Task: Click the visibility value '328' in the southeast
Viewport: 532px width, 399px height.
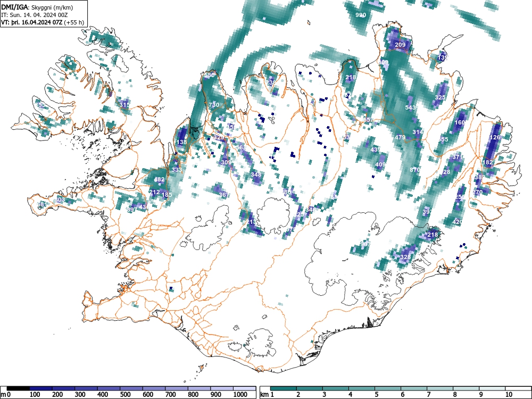Action: coord(405,257)
